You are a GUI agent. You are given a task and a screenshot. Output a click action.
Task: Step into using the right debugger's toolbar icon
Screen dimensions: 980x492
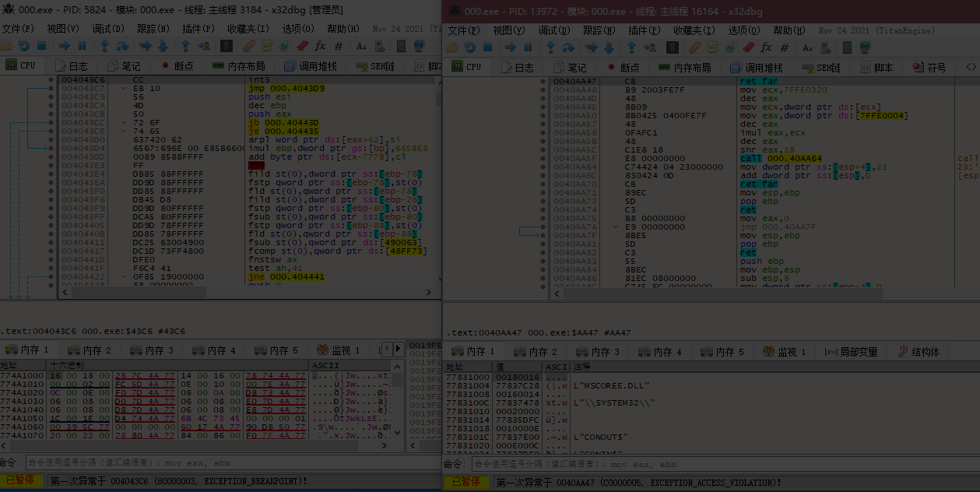550,46
